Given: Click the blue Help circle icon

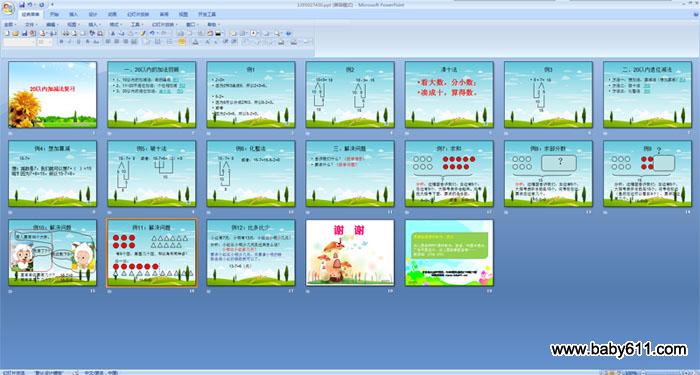Looking at the screenshot, I should pyautogui.click(x=288, y=33).
